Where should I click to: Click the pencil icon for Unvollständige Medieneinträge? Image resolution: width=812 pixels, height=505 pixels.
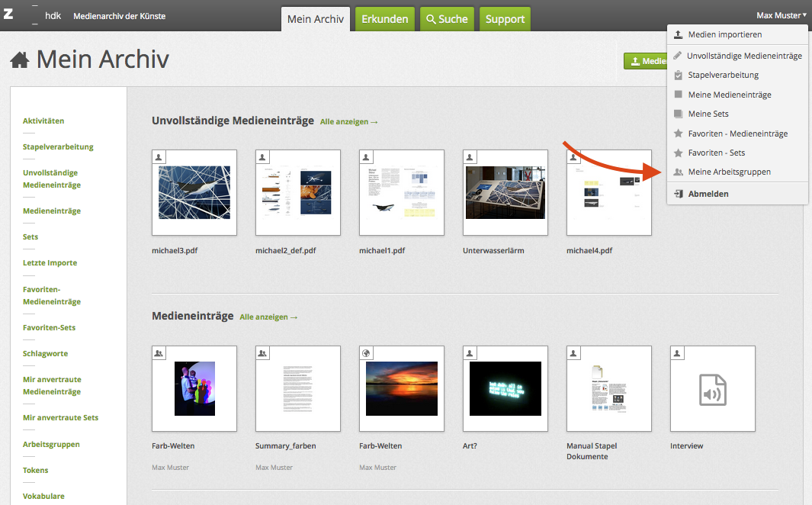coord(678,56)
